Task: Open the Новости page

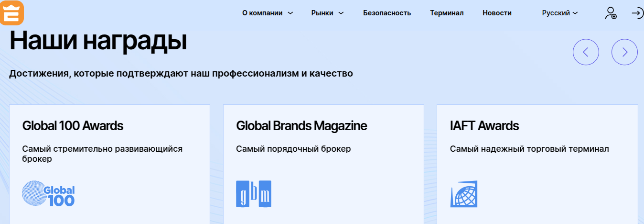Action: tap(497, 13)
